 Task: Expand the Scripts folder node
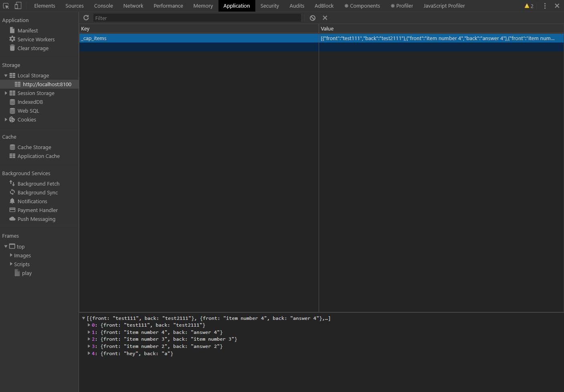(x=11, y=264)
